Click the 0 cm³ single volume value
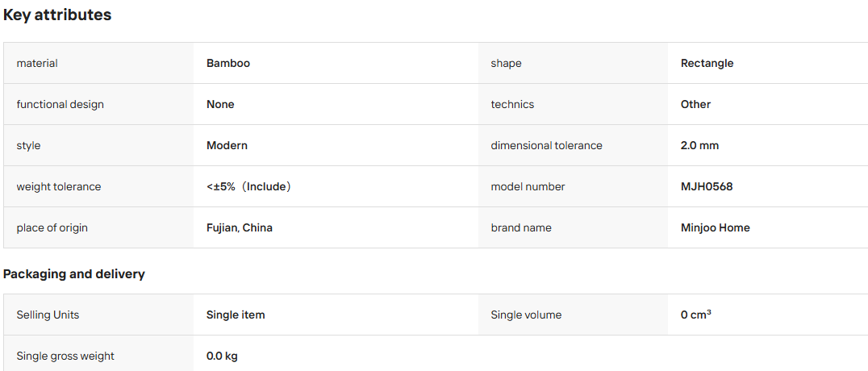The image size is (868, 371). pyautogui.click(x=696, y=315)
